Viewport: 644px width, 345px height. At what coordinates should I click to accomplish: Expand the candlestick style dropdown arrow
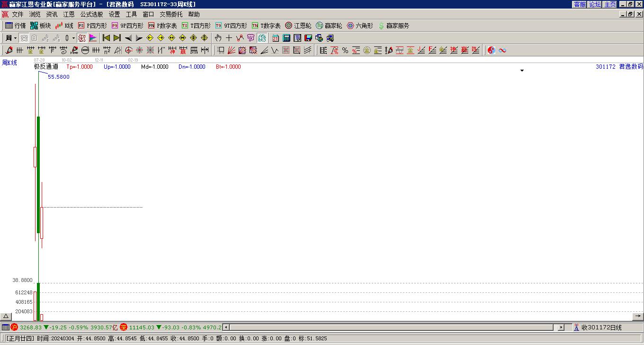(73, 38)
